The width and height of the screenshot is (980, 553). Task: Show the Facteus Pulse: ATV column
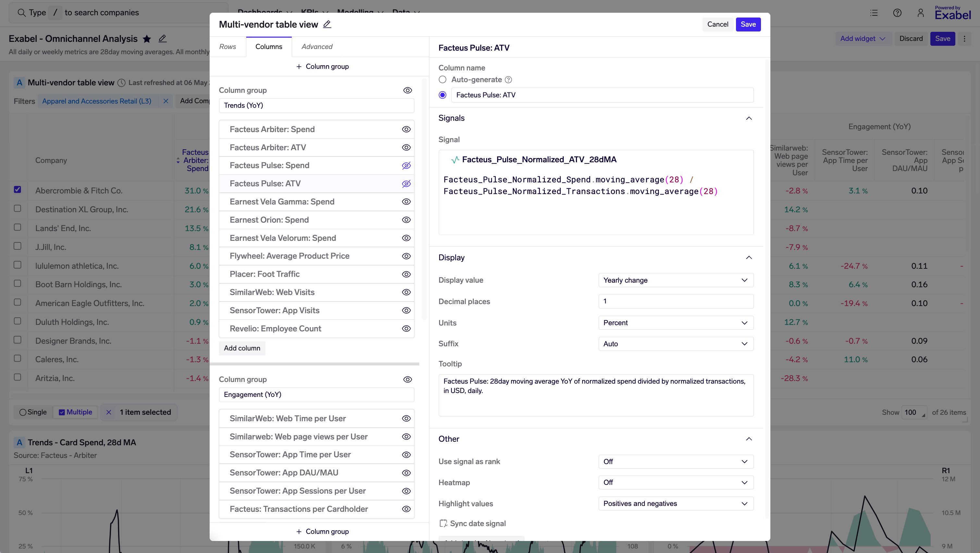[x=406, y=184]
